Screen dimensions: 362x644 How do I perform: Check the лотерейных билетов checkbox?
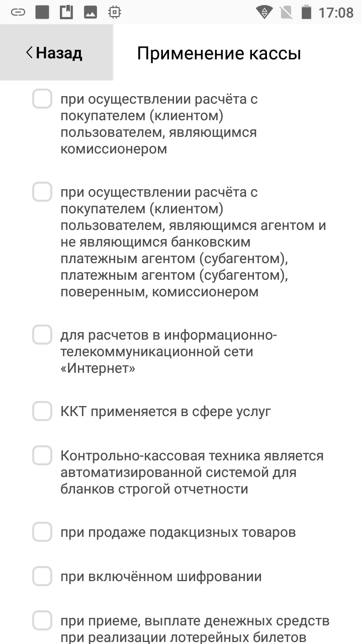tap(42, 620)
